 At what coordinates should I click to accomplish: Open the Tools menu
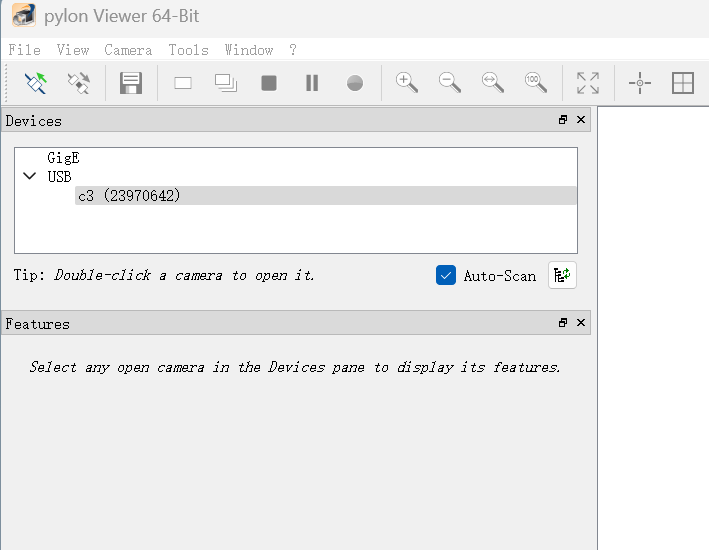click(189, 50)
